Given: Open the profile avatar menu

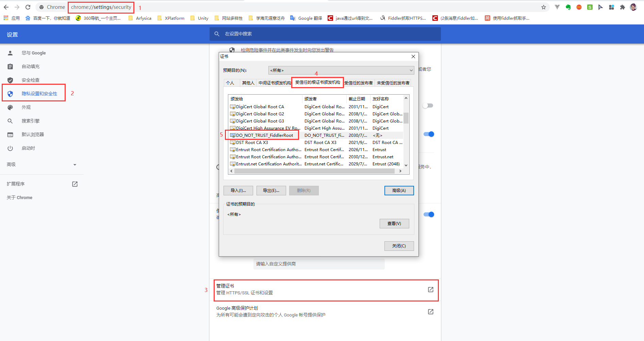Looking at the screenshot, I should tap(633, 7).
